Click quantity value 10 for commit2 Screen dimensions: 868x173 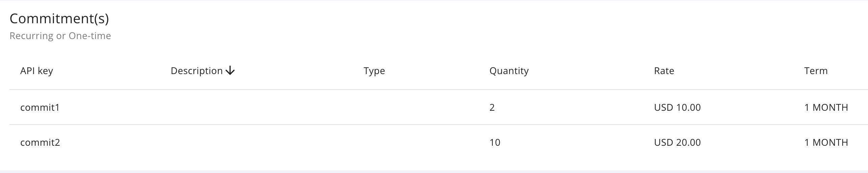click(494, 142)
